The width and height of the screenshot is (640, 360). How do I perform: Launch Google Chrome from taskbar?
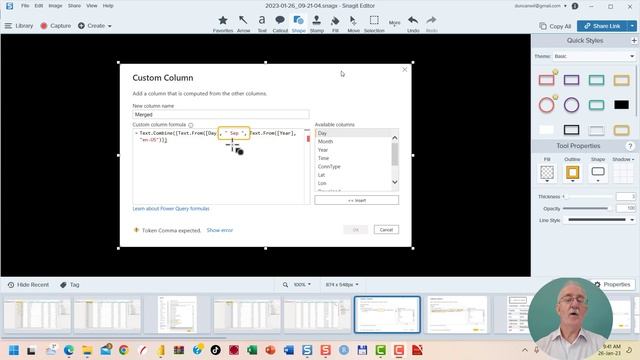pyautogui.click(x=124, y=350)
